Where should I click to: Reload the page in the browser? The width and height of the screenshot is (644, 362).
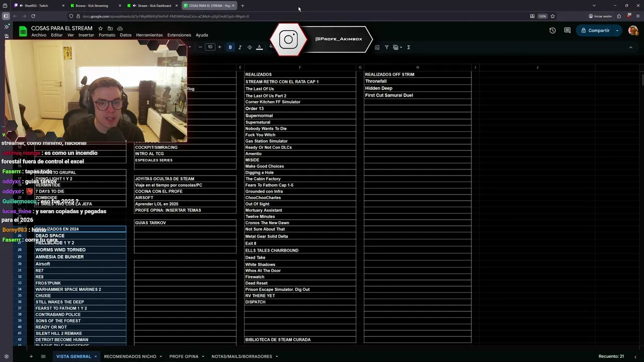(33, 16)
